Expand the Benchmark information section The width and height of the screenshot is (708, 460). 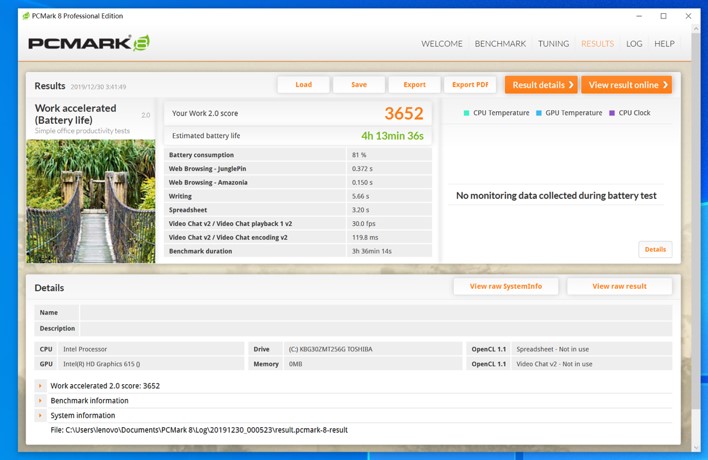tap(40, 401)
